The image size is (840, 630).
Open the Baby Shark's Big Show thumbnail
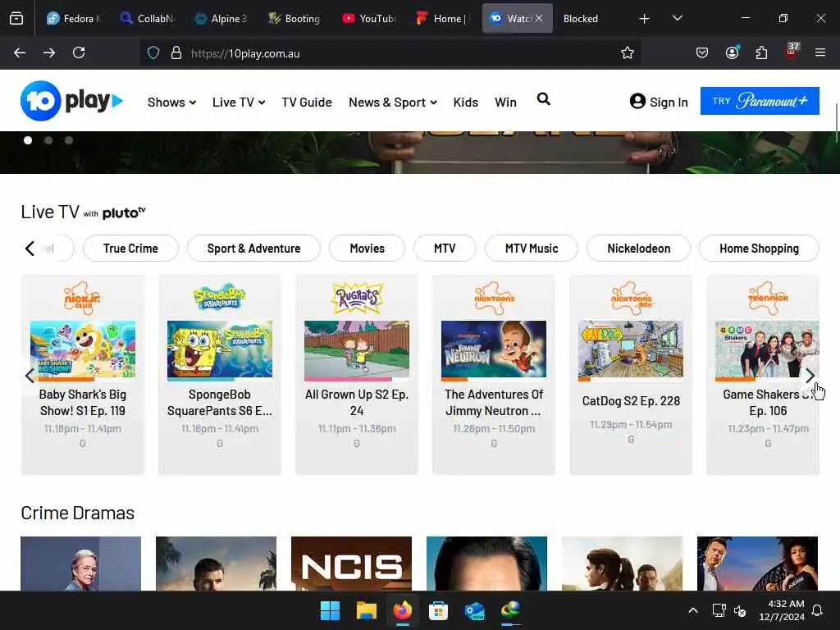(x=83, y=349)
